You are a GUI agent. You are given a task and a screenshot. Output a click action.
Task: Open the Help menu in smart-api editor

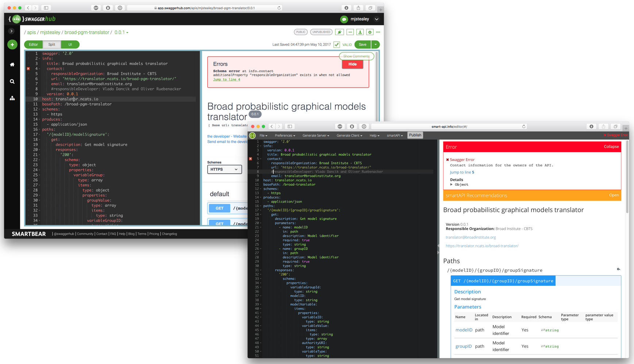tap(374, 135)
